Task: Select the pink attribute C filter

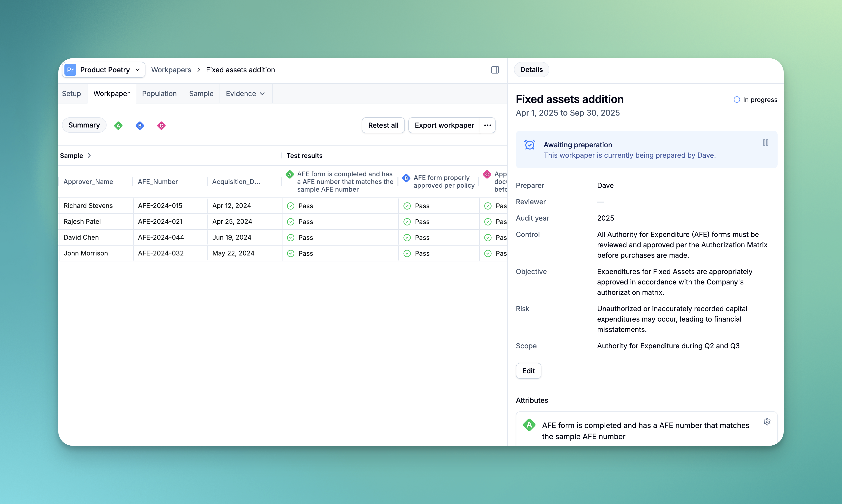Action: click(x=162, y=126)
